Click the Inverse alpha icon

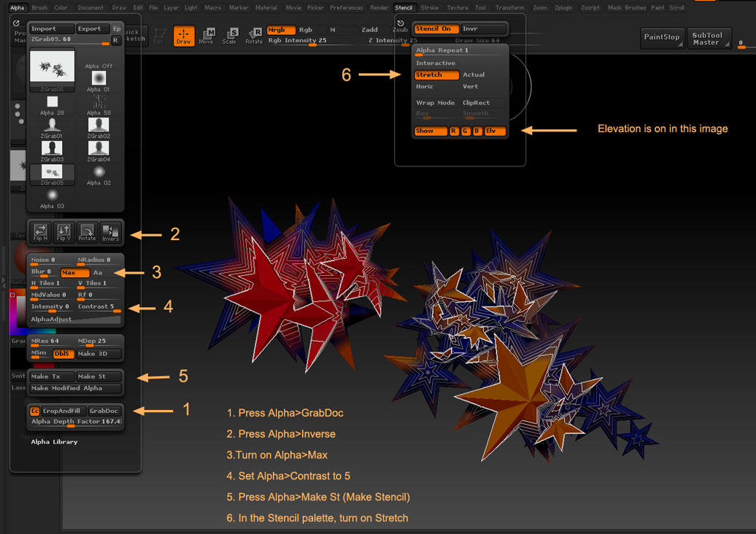(110, 231)
